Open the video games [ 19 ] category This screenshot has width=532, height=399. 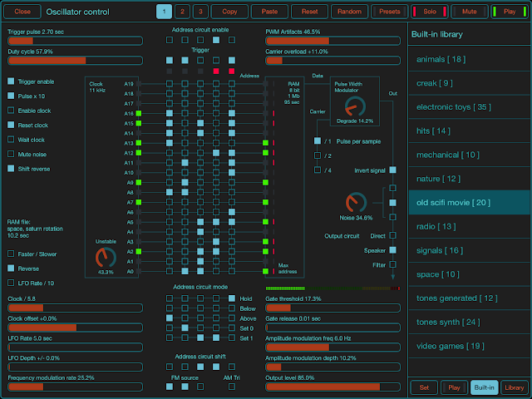(470, 346)
